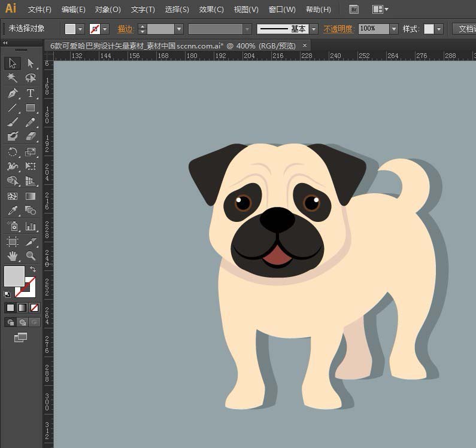
Task: Open the 文件(F) menu
Action: pyautogui.click(x=40, y=10)
